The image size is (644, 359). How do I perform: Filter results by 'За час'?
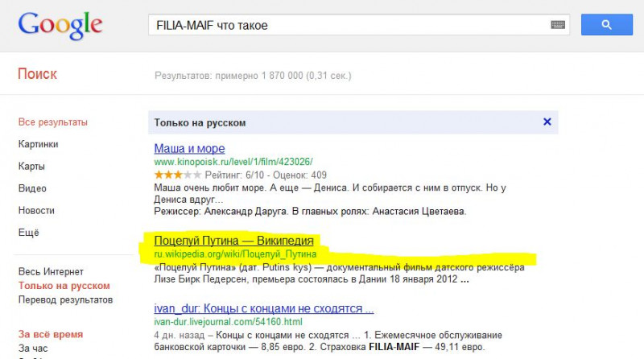tap(33, 349)
